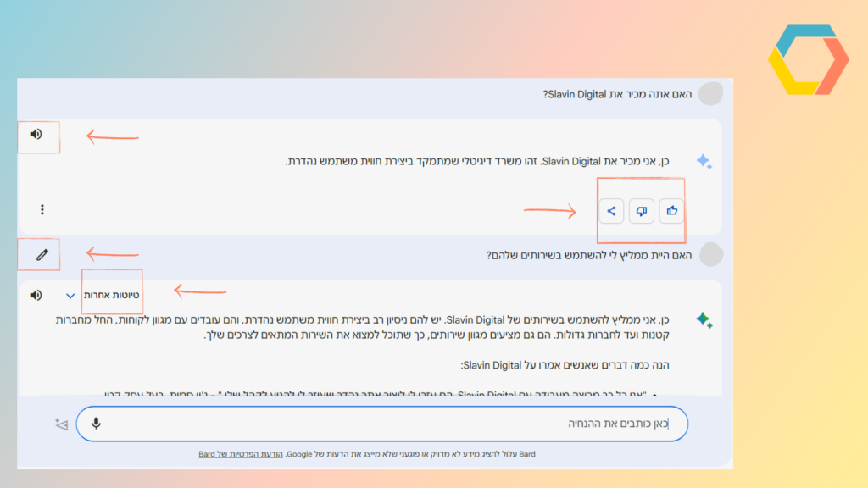This screenshot has height=488, width=868.
Task: Focus the prompt input field
Action: pyautogui.click(x=382, y=424)
